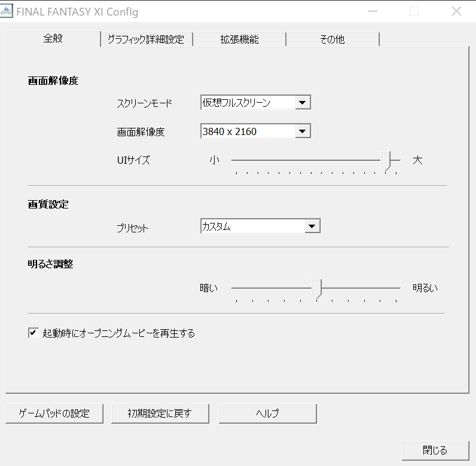476x466 pixels.
Task: Switch to the 拡張機能 tab
Action: coord(239,39)
